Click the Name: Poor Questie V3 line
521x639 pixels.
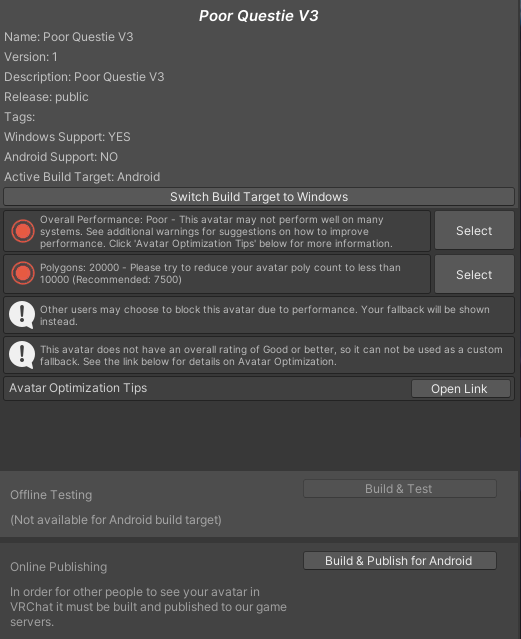tap(68, 37)
